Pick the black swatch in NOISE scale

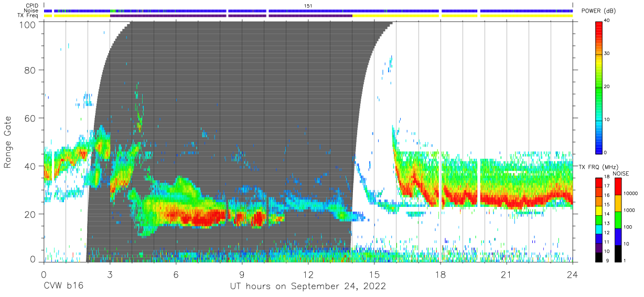(x=619, y=253)
